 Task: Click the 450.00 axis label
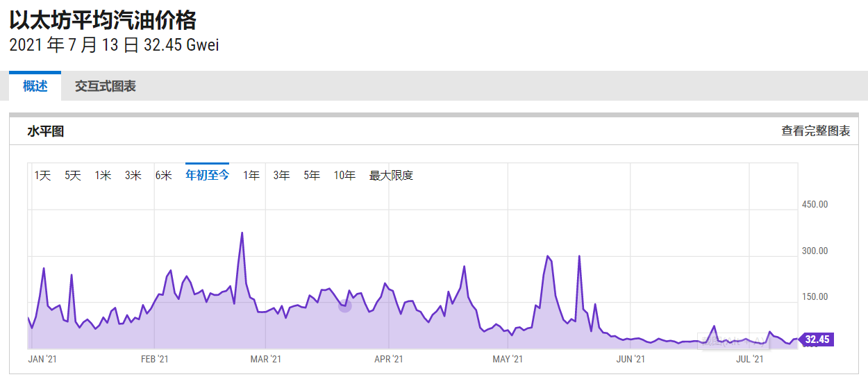click(x=815, y=204)
